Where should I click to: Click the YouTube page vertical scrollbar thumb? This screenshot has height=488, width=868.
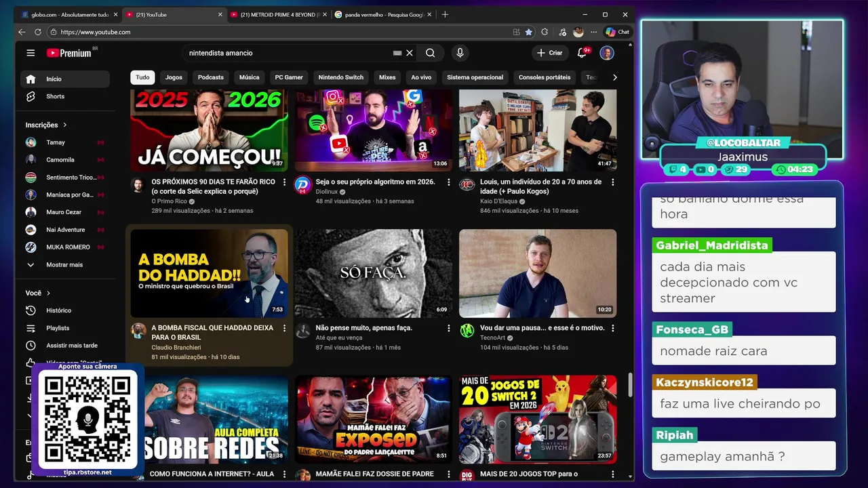pyautogui.click(x=631, y=384)
